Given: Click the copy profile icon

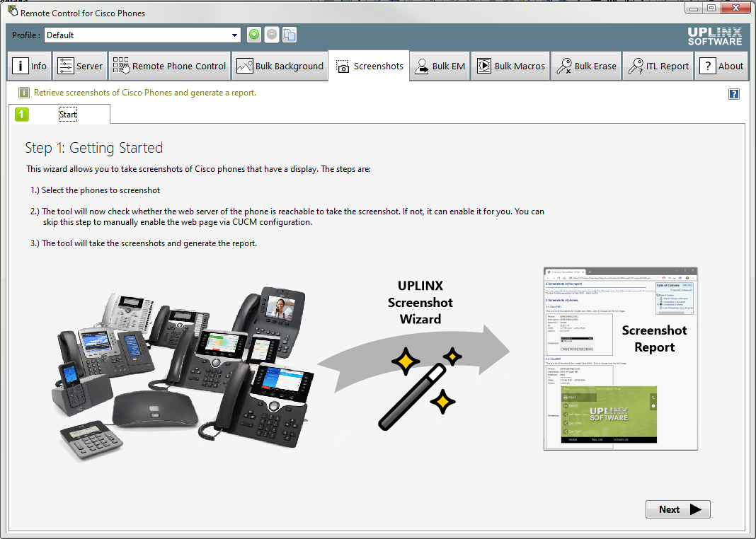Looking at the screenshot, I should 290,35.
